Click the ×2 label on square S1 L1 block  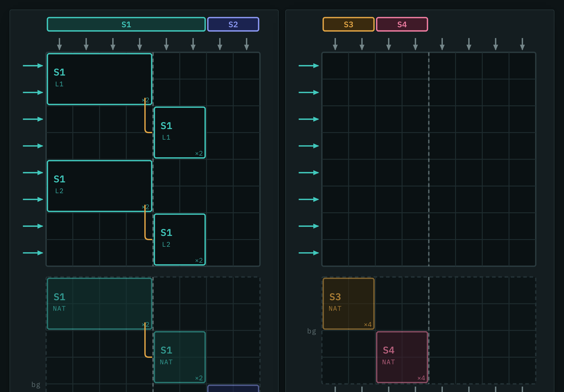click(199, 153)
